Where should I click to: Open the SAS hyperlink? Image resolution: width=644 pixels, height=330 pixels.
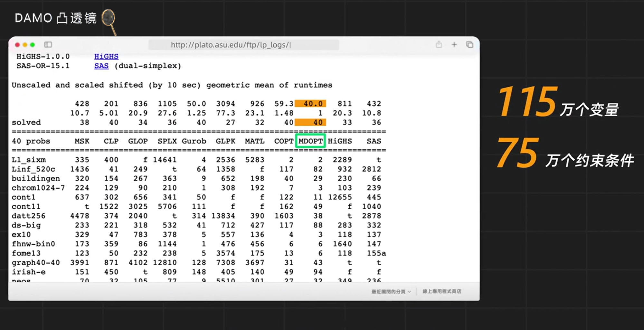tap(101, 66)
